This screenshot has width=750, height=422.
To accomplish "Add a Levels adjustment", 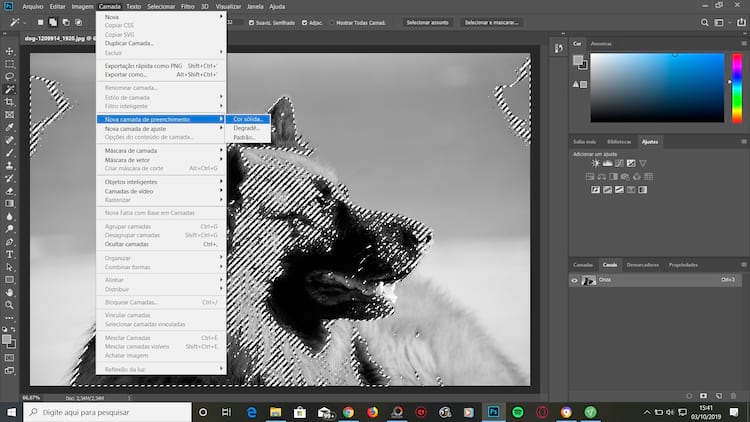I will coord(607,164).
